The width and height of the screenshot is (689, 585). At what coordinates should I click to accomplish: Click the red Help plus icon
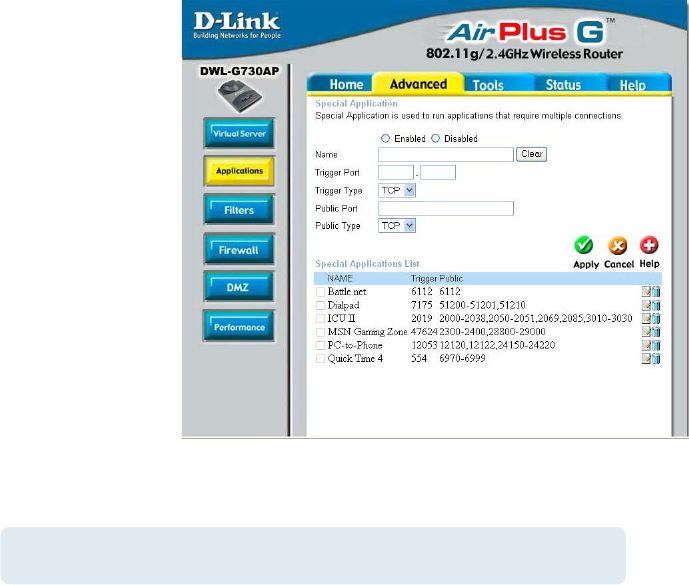(649, 245)
